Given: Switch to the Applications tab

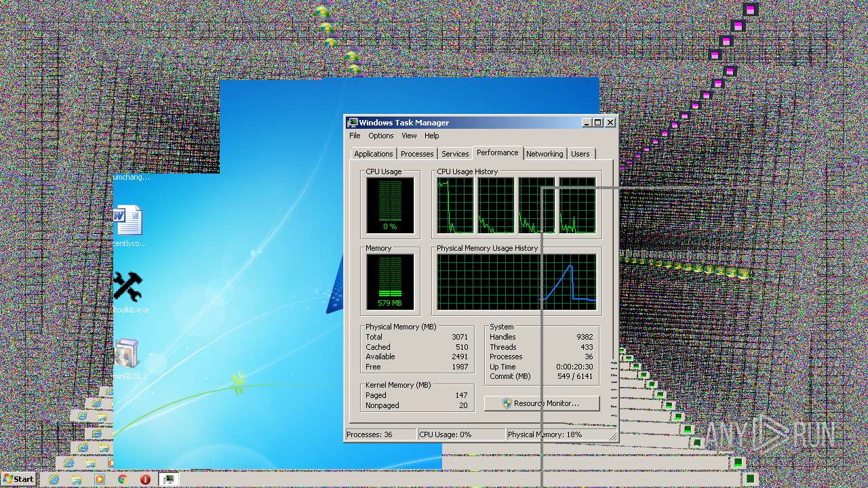Looking at the screenshot, I should [x=373, y=154].
